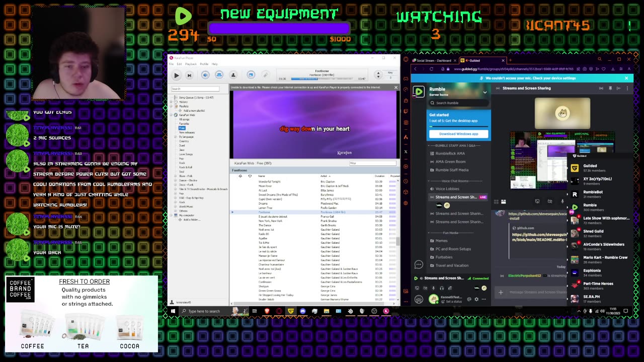Click the backing vocals group icon in KaraFun
The width and height of the screenshot is (644, 362).
click(219, 75)
